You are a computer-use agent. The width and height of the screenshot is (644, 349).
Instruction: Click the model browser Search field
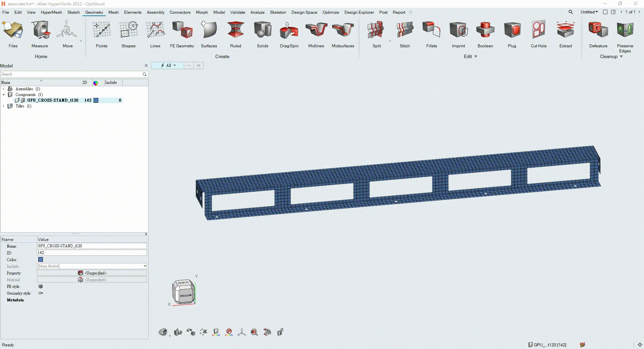pos(71,74)
